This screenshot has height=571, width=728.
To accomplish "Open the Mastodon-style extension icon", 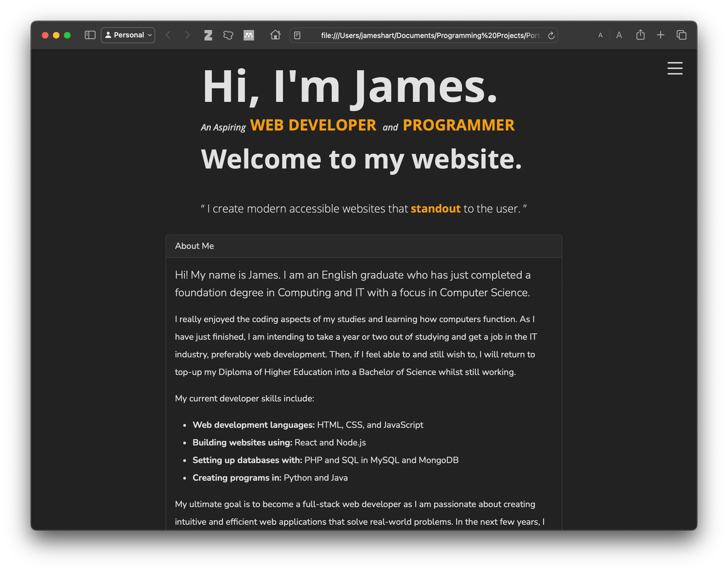I will click(249, 35).
